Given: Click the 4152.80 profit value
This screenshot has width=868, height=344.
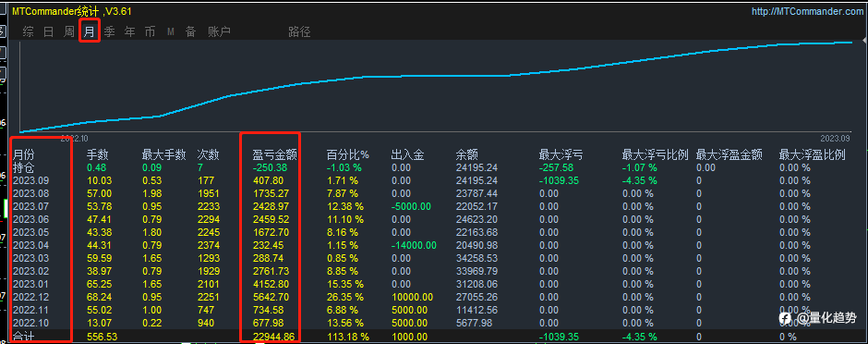Looking at the screenshot, I should [271, 284].
